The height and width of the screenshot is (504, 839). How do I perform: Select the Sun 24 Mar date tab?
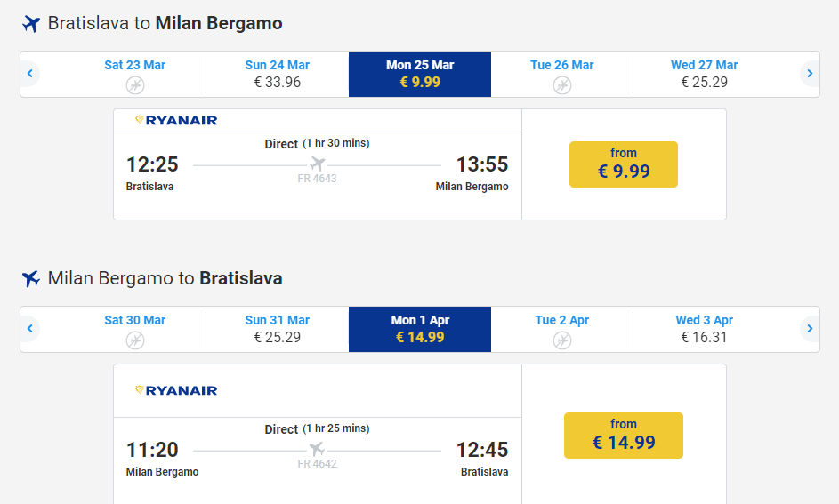pyautogui.click(x=278, y=74)
